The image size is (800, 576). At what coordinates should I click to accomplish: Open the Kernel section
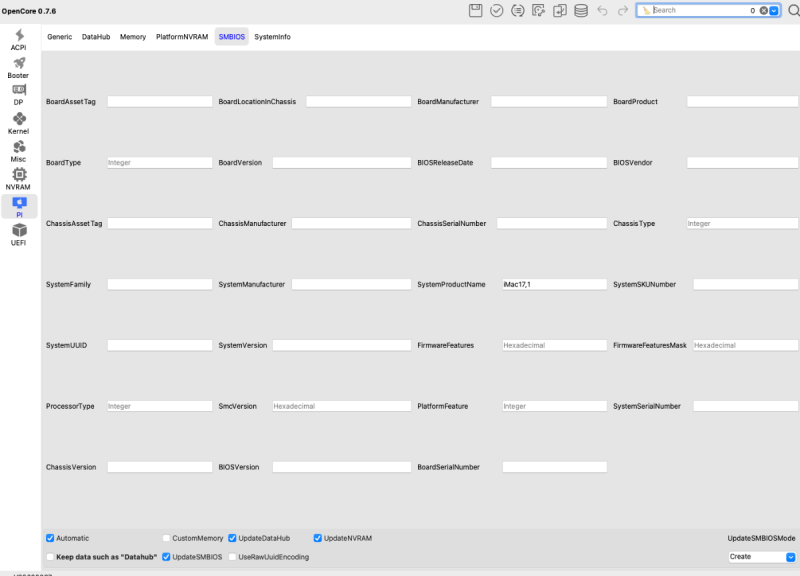tap(19, 123)
